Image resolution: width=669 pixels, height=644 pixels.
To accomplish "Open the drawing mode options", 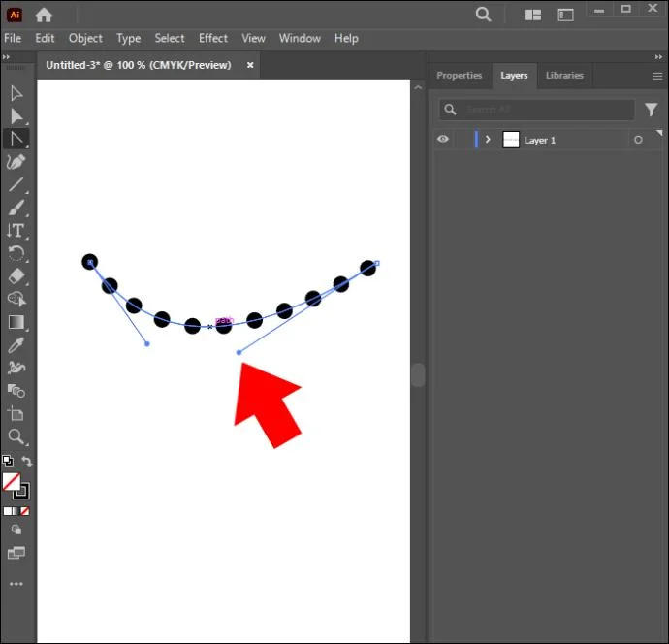I will tap(16, 530).
